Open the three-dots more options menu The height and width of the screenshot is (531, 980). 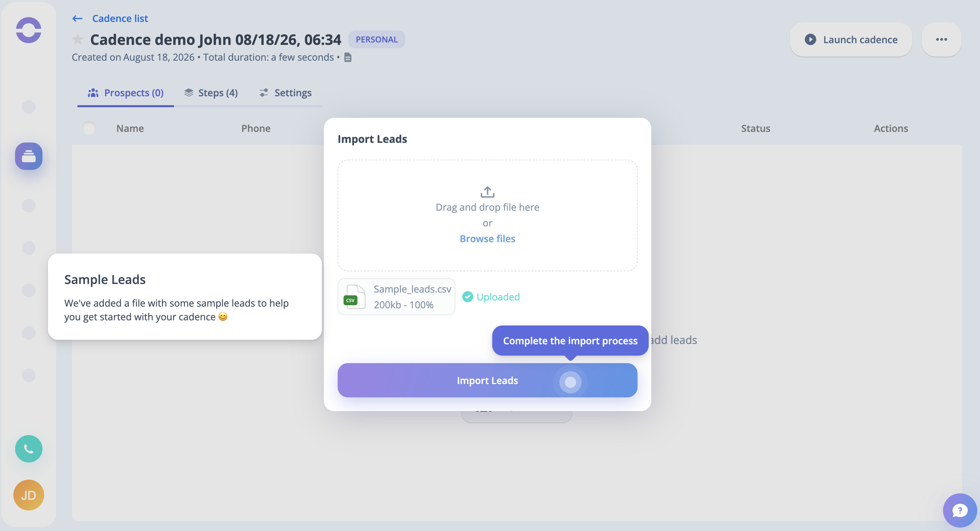click(x=941, y=40)
